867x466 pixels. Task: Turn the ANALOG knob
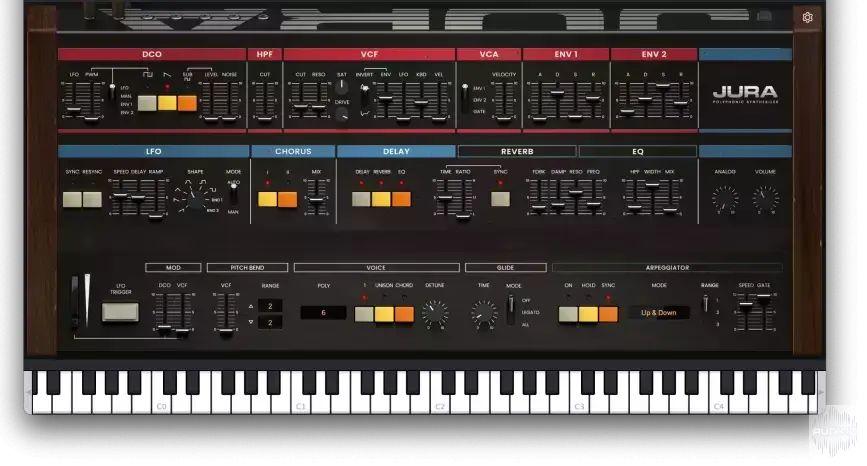724,198
